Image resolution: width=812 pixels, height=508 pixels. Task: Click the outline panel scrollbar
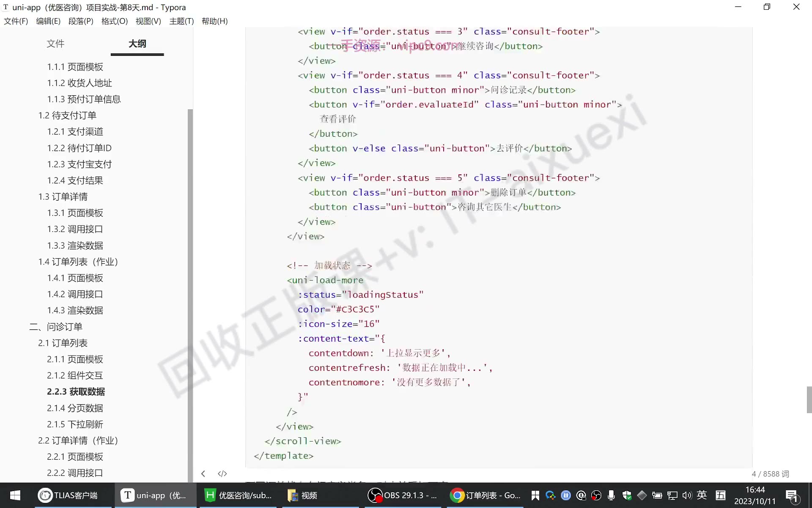tap(190, 295)
